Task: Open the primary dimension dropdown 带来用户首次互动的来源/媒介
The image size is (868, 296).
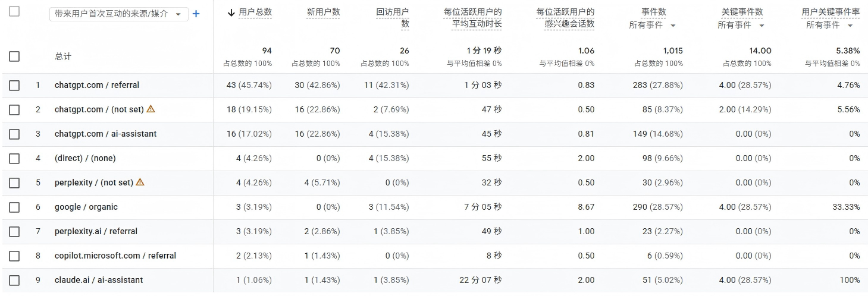Action: point(119,14)
